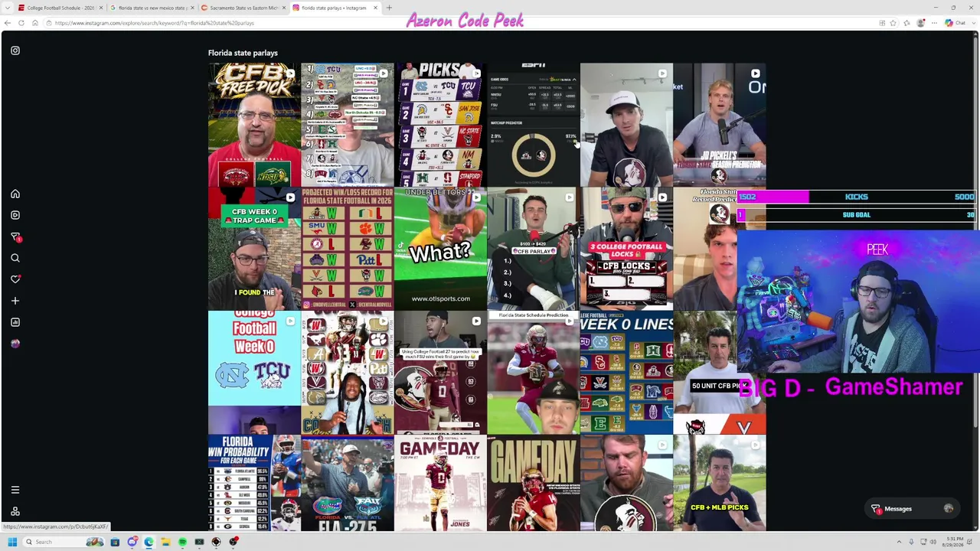Switch to College Football Schedule tab
Screen dimensions: 980x551
60,8
